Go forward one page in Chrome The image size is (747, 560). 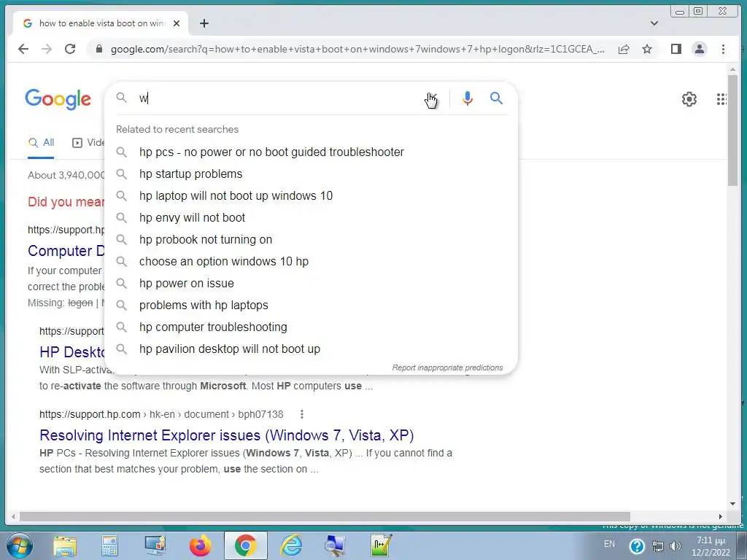(x=47, y=49)
